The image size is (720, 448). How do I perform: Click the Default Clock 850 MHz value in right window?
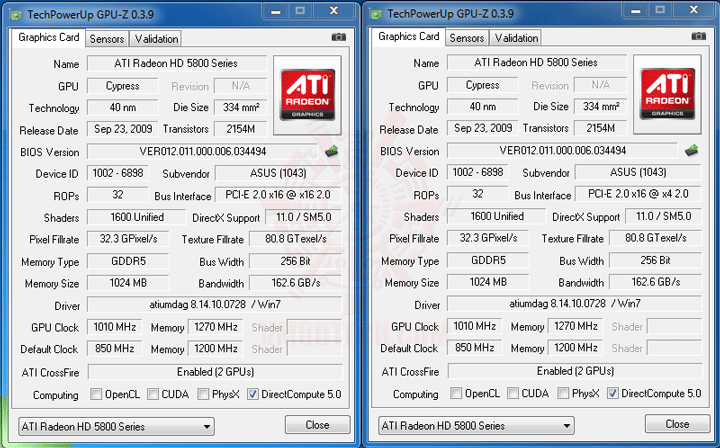point(475,348)
